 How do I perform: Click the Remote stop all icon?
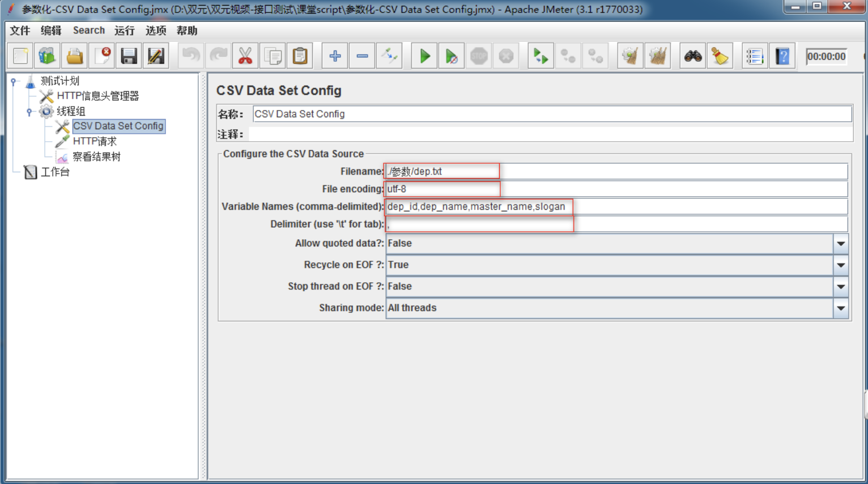(x=568, y=56)
